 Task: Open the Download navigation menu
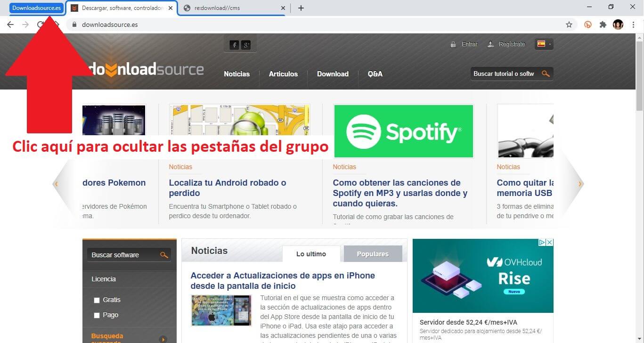[x=333, y=74]
